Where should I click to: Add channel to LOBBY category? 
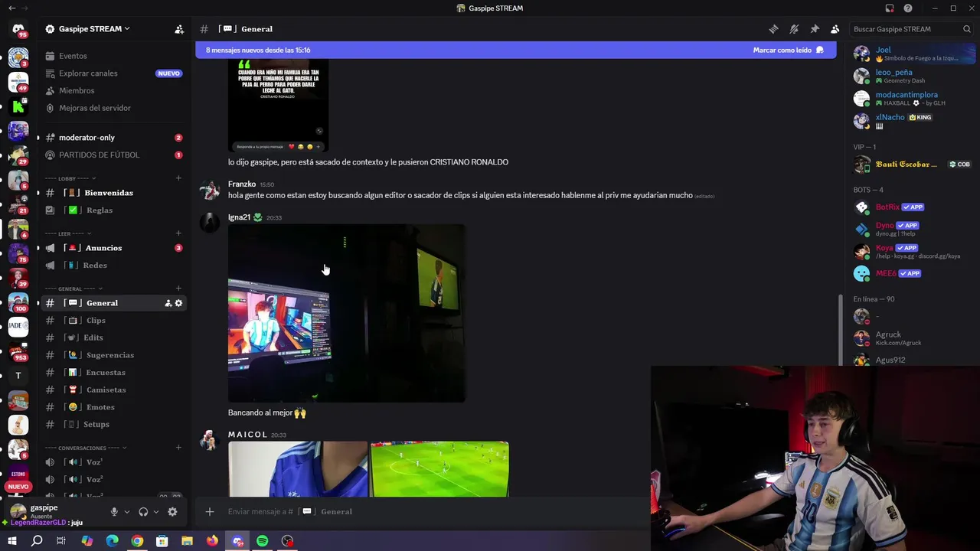[x=178, y=178]
